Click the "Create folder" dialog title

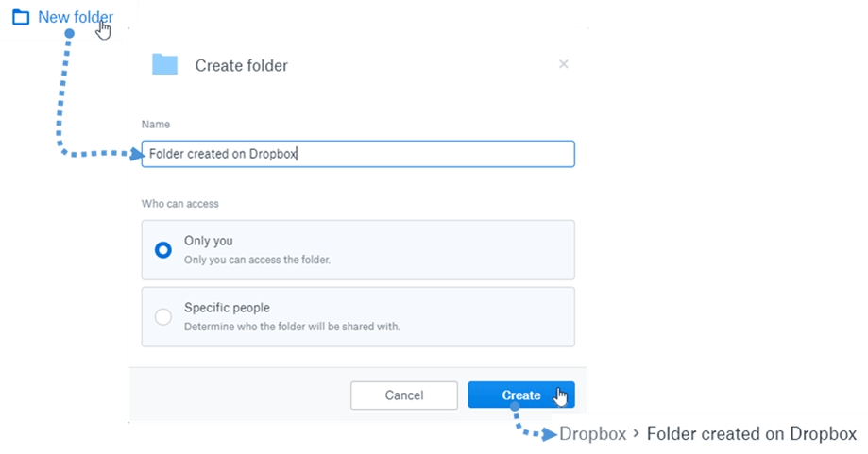click(241, 65)
